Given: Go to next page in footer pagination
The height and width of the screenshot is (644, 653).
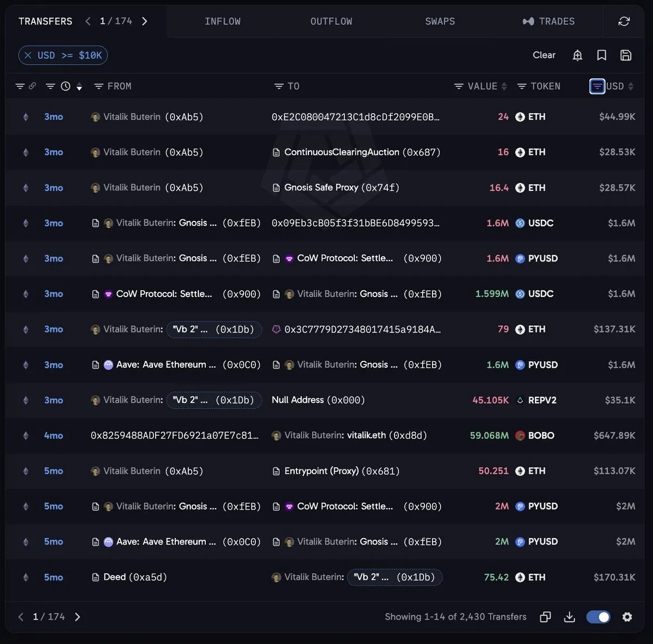Looking at the screenshot, I should coord(77,617).
